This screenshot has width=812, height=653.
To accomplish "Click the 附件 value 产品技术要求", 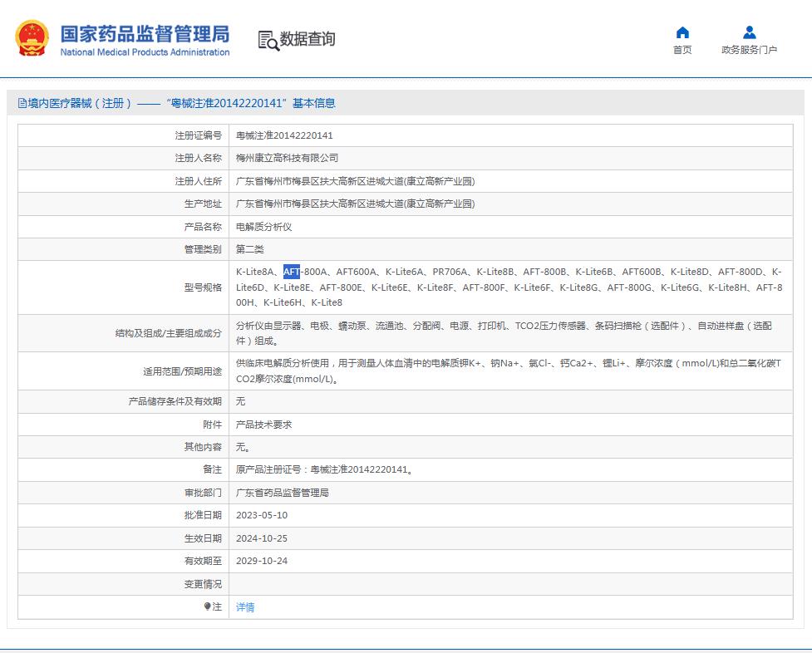I will (x=263, y=424).
